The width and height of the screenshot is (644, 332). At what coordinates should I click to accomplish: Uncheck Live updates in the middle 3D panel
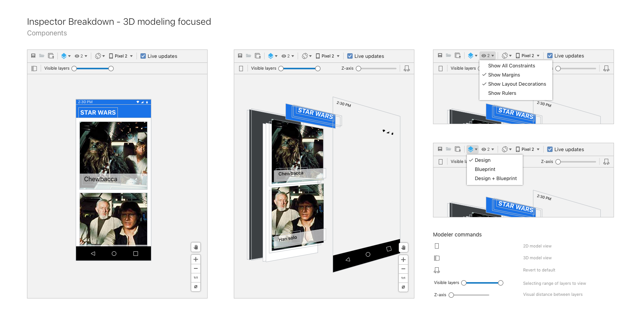(350, 56)
